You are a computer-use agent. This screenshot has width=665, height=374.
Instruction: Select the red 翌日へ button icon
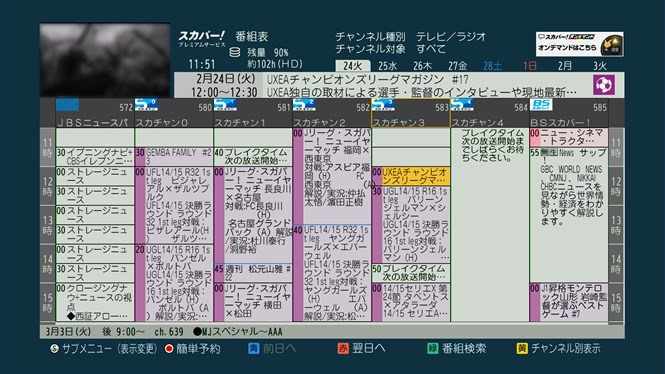343,349
